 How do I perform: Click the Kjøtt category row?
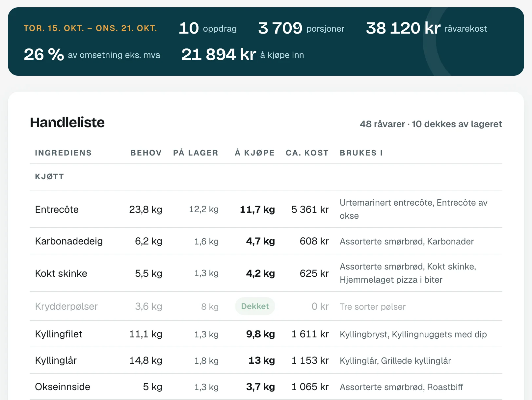click(266, 177)
